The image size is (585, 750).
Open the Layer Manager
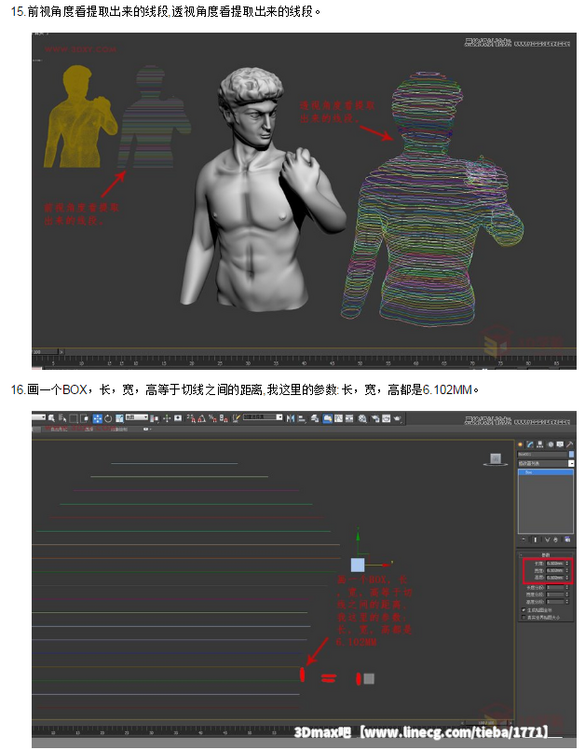point(315,418)
